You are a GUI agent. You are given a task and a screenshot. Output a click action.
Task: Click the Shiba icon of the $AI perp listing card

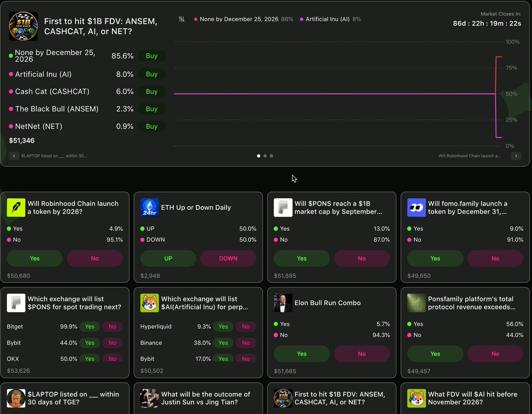tap(149, 303)
